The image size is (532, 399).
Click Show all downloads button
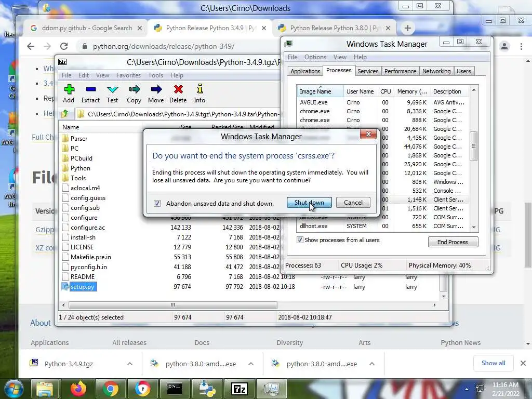coord(494,363)
